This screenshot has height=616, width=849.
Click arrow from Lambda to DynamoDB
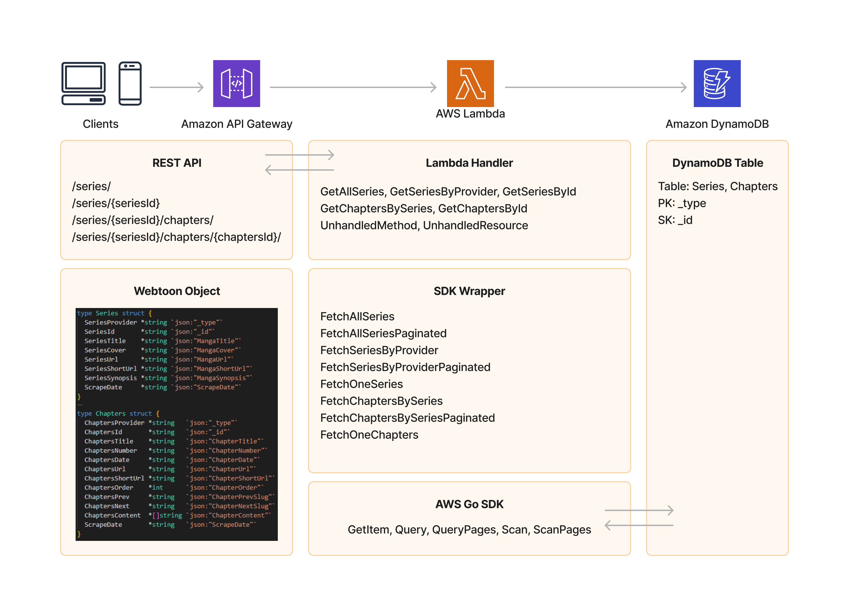(595, 87)
